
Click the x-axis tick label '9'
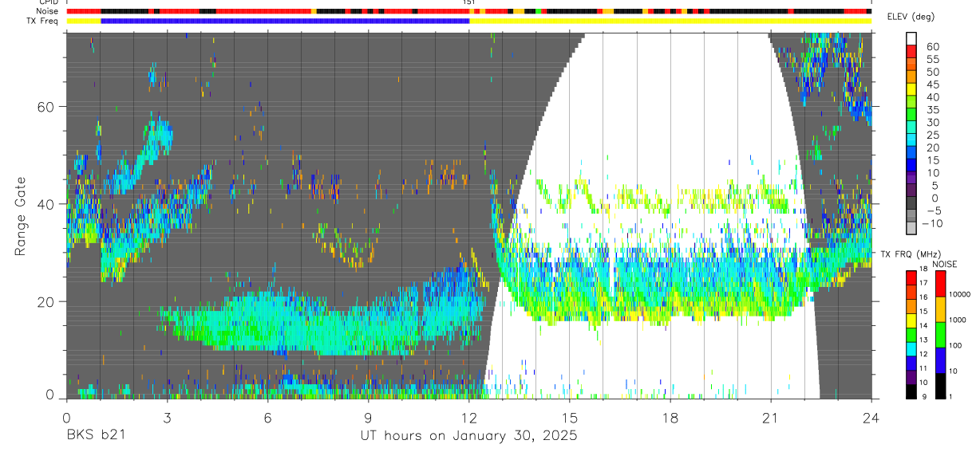point(368,417)
